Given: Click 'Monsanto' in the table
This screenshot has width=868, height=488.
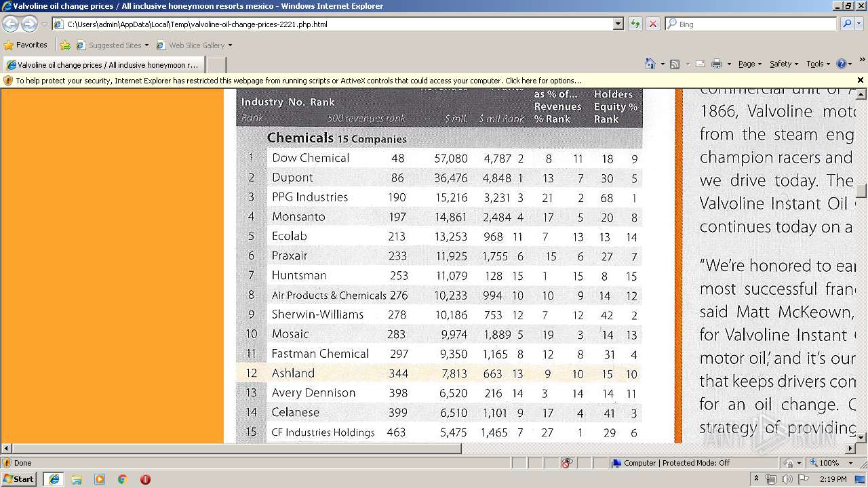Looking at the screenshot, I should click(x=298, y=217).
